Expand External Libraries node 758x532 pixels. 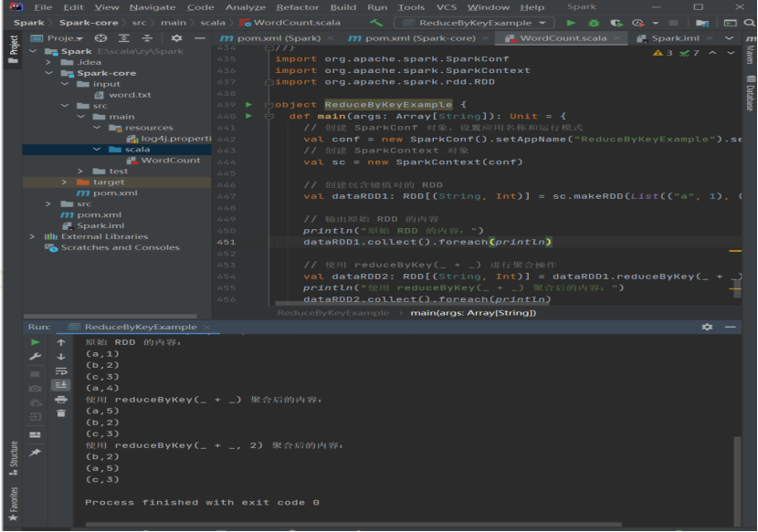pyautogui.click(x=32, y=236)
